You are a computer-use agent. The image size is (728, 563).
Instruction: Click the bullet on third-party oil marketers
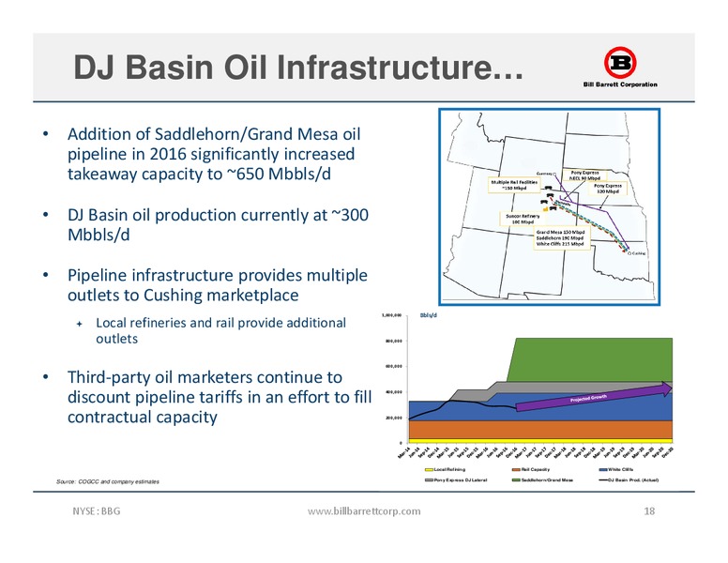point(220,397)
